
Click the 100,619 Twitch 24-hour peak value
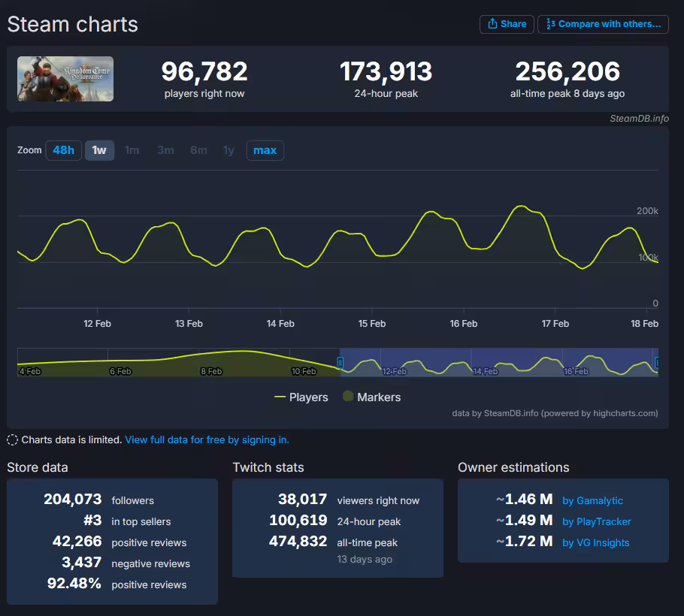point(298,520)
